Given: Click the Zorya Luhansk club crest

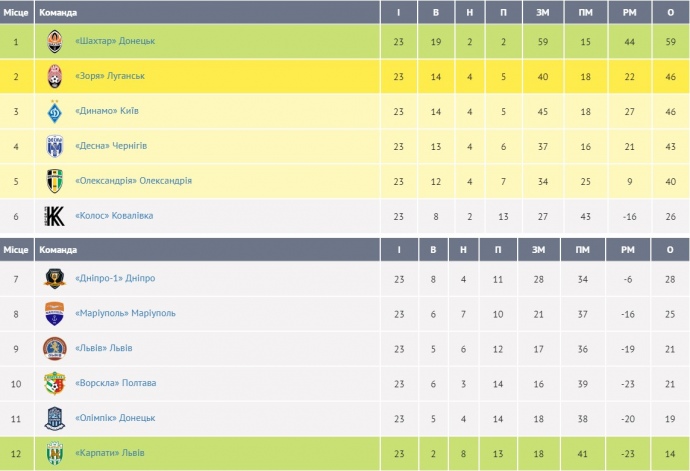Looking at the screenshot, I should 55,76.
